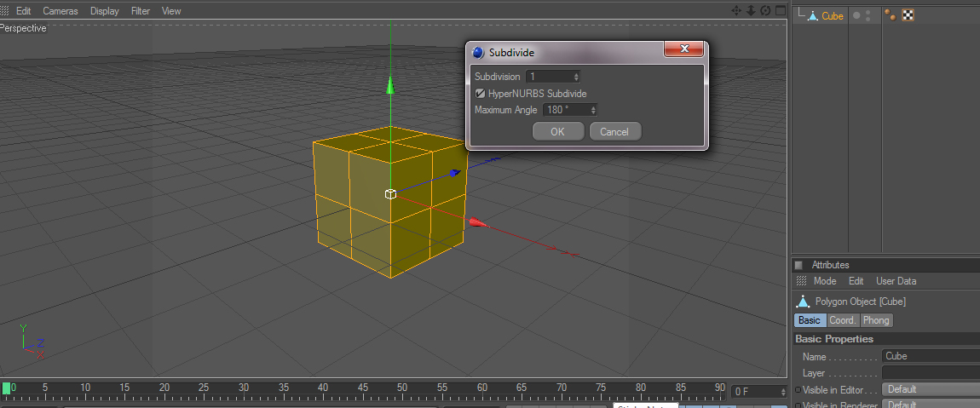Click the Maximum Angle 180° field
This screenshot has width=980, height=408.
[x=569, y=110]
